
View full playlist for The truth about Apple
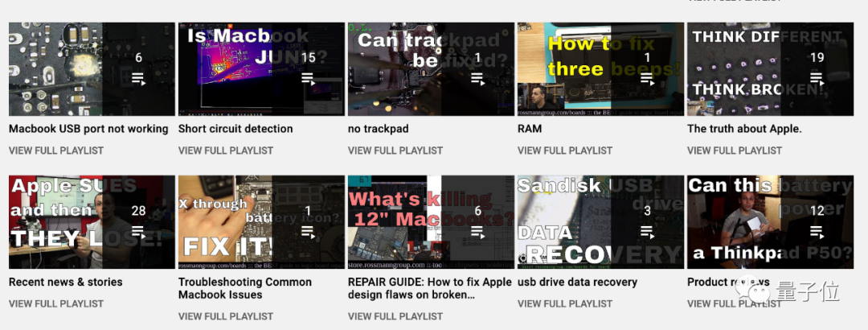735,151
